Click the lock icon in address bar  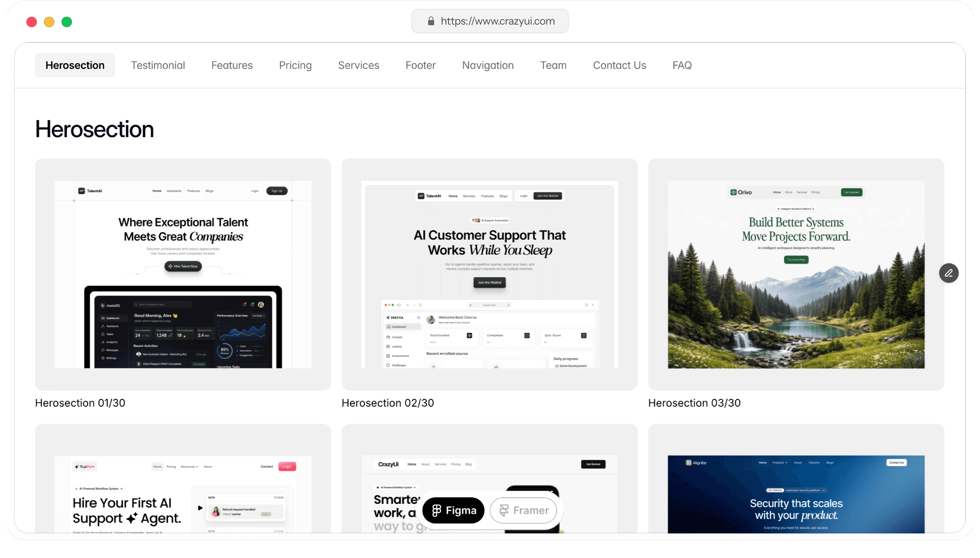tap(431, 21)
